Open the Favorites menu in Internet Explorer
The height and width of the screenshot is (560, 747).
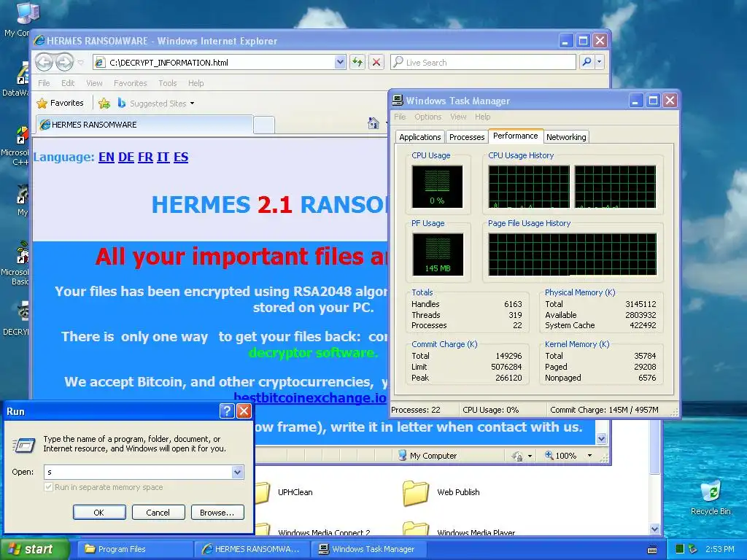130,83
